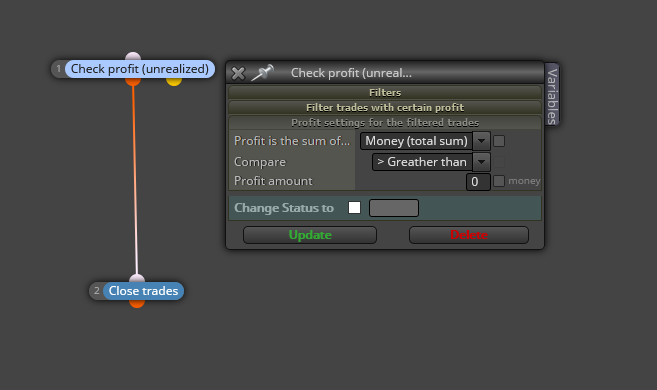
Task: Open the Variables side tab
Action: (552, 95)
